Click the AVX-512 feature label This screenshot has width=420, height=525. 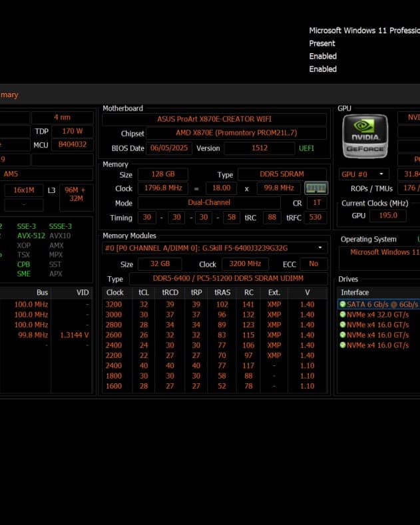(x=31, y=236)
